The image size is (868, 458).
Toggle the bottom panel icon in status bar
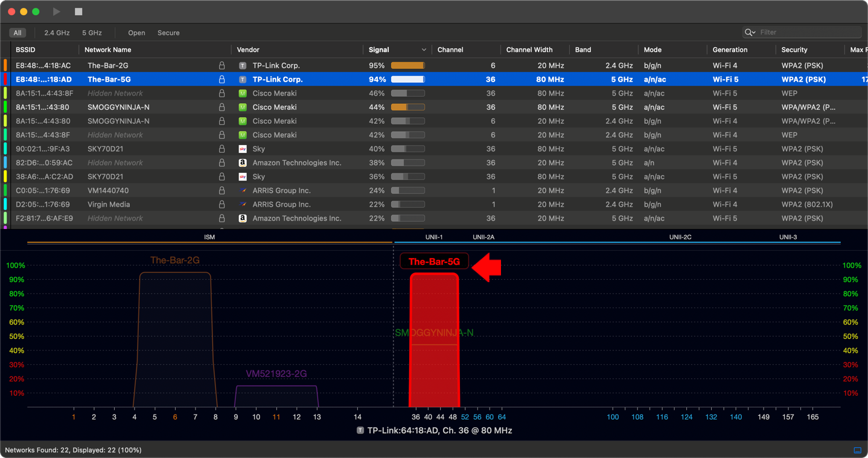click(x=857, y=450)
